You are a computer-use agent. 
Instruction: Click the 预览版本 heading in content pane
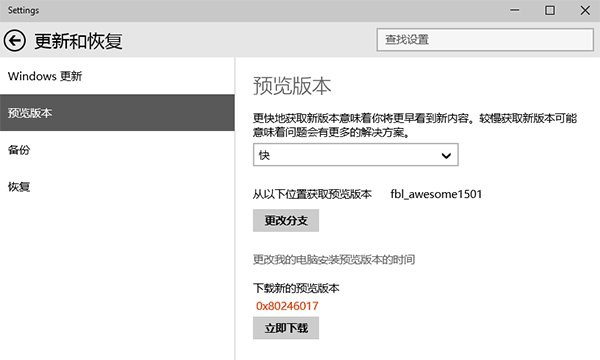(292, 85)
